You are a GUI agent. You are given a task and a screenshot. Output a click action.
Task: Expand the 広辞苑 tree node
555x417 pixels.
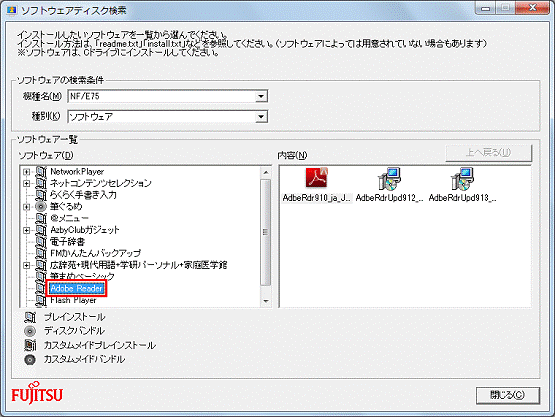tap(26, 265)
